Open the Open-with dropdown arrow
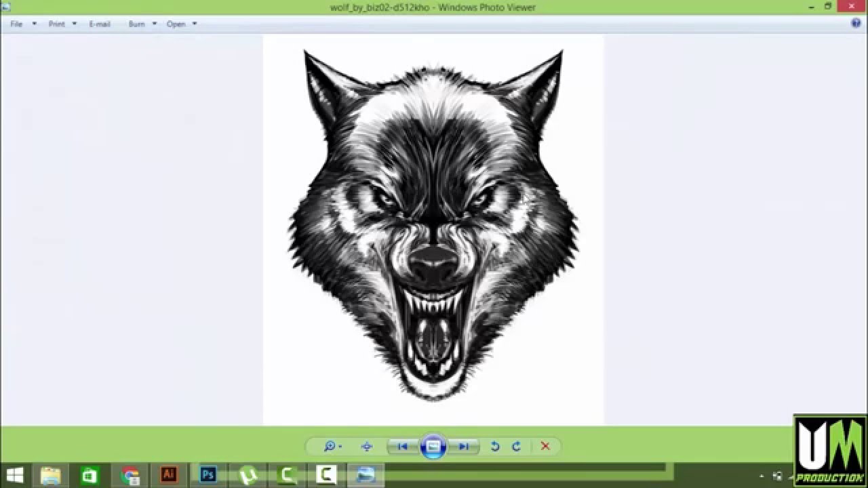This screenshot has width=868, height=488. [195, 24]
